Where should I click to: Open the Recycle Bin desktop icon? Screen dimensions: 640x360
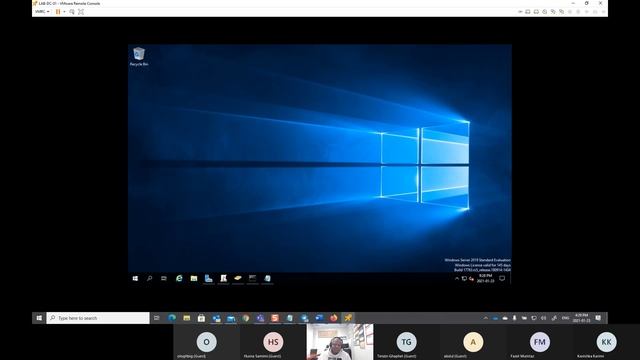pos(139,57)
